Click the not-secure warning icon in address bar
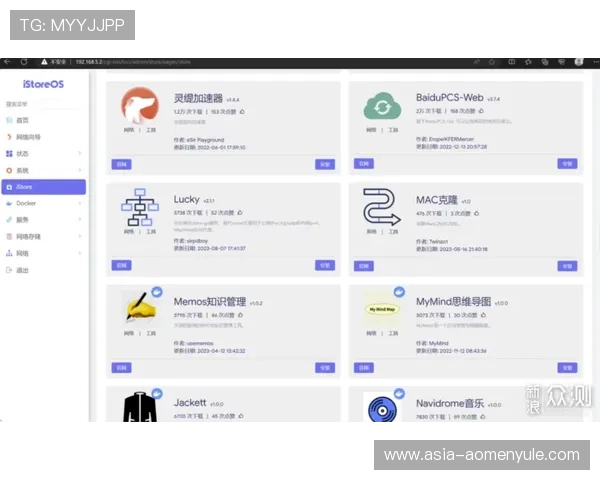The image size is (600, 480). click(x=44, y=62)
